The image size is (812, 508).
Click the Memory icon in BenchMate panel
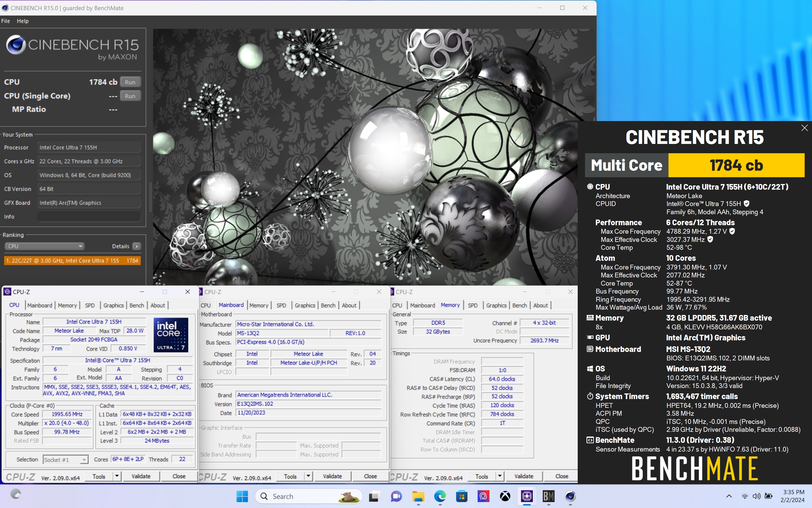coord(590,317)
